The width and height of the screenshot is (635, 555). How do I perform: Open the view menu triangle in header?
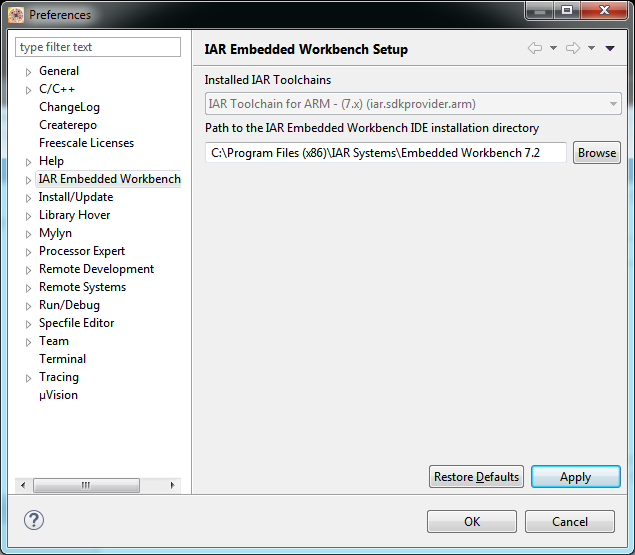610,48
